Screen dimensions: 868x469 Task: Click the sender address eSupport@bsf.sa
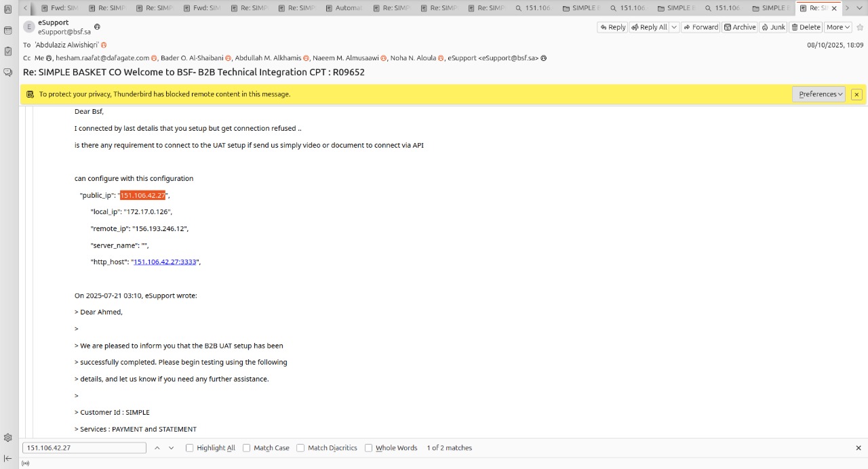pos(64,32)
